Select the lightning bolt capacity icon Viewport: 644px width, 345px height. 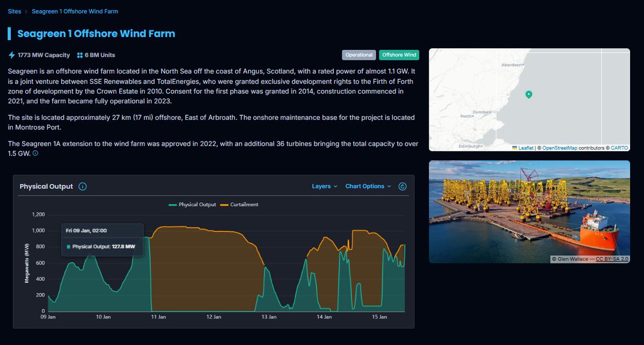point(12,55)
